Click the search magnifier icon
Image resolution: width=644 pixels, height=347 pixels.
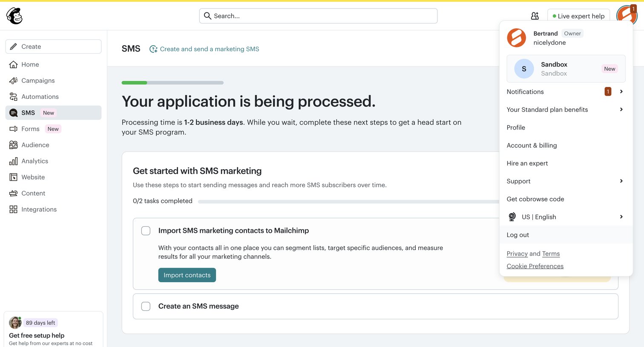coord(207,16)
